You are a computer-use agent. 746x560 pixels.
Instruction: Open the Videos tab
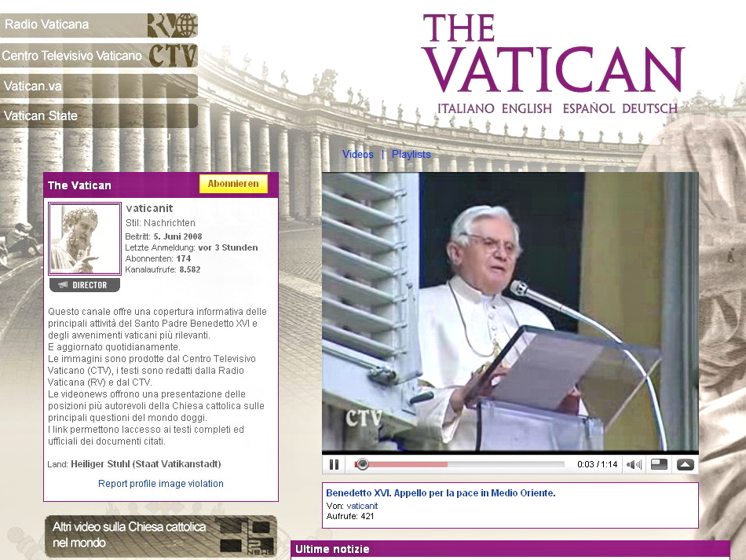[x=358, y=154]
